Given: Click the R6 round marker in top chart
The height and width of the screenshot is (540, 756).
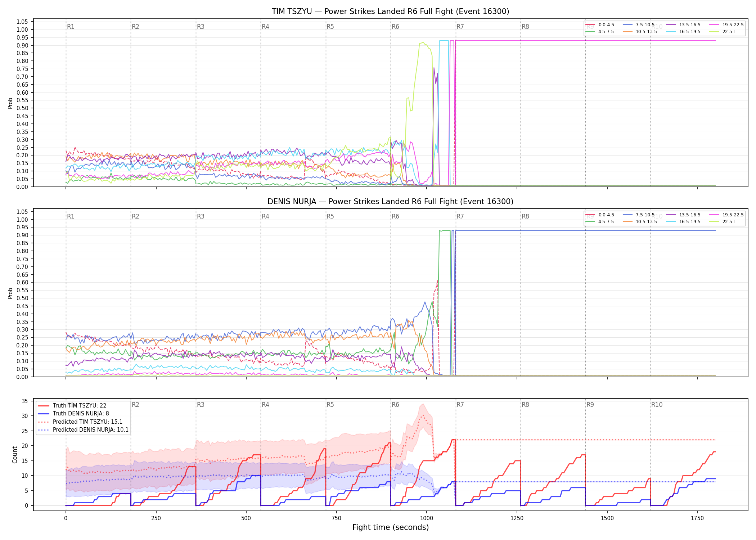Looking at the screenshot, I should pyautogui.click(x=395, y=27).
